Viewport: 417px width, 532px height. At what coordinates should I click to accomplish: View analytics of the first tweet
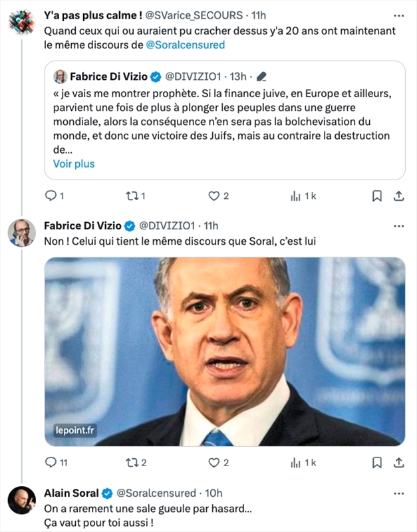[296, 196]
